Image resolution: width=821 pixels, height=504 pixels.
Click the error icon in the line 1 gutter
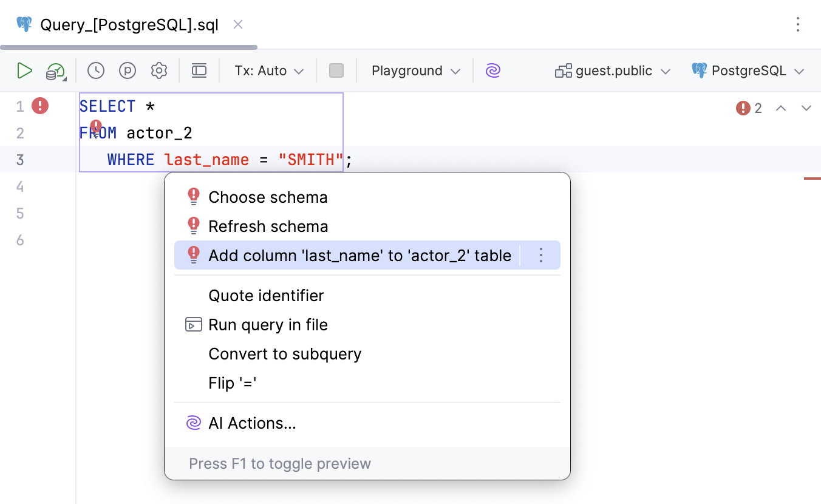pyautogui.click(x=39, y=106)
